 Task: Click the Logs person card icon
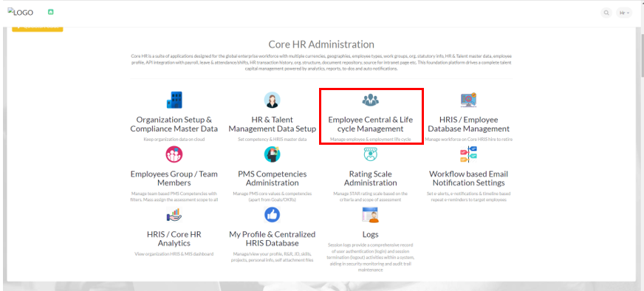(x=371, y=214)
